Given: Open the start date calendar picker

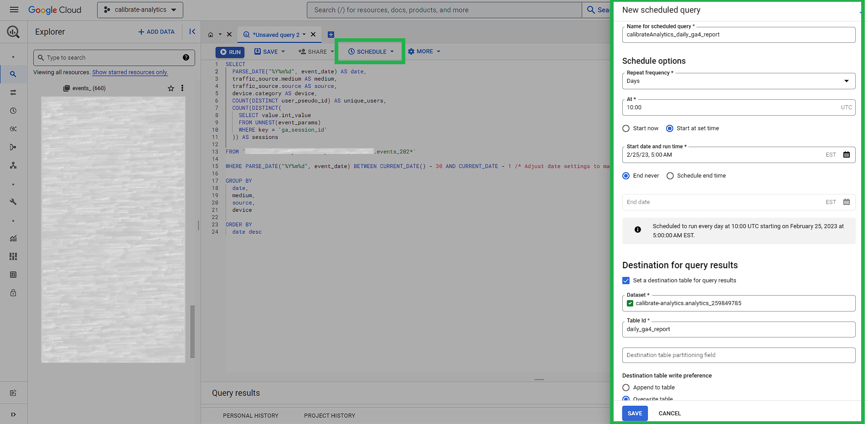Looking at the screenshot, I should pos(847,154).
